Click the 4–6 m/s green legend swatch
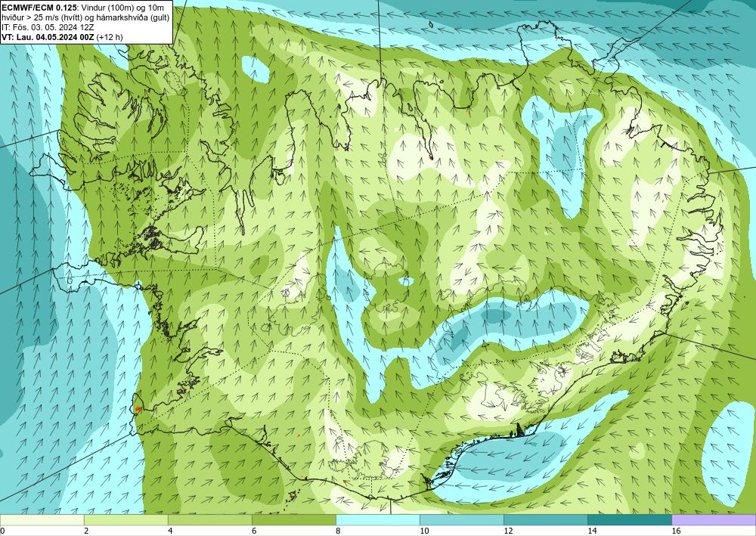756x536 pixels. 209,519
